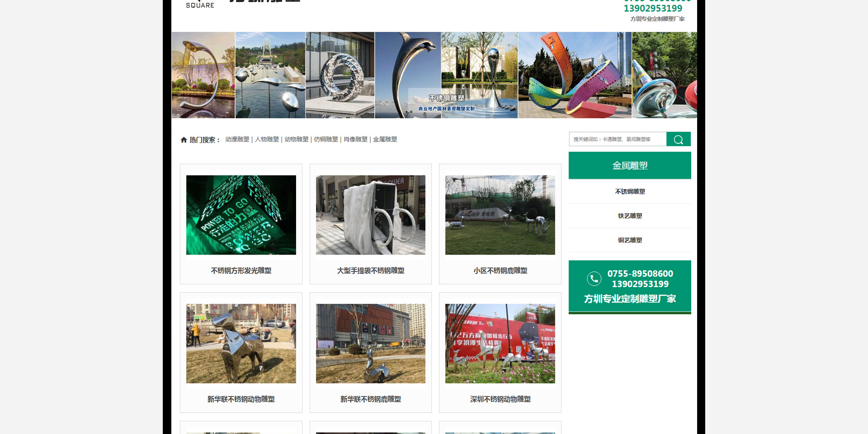Open the 小区不锈钢鹿雕塑 product image

click(500, 215)
